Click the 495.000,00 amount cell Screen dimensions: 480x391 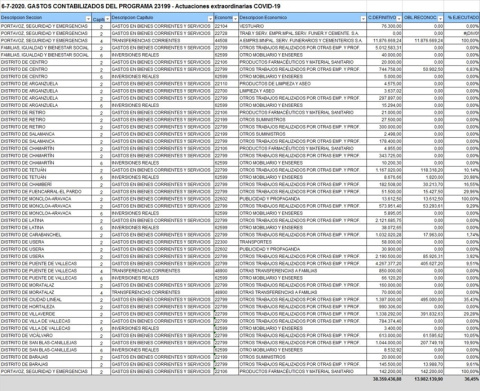click(423, 299)
